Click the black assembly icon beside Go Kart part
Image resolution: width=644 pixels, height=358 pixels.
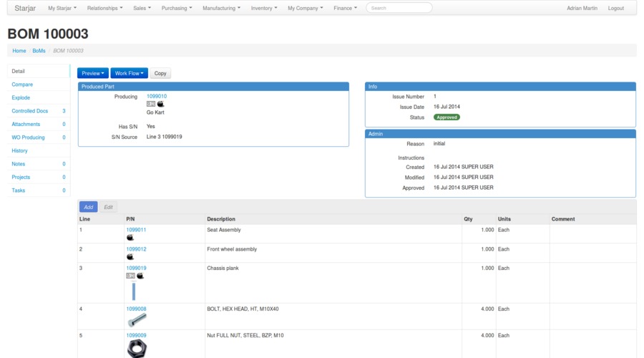point(160,104)
